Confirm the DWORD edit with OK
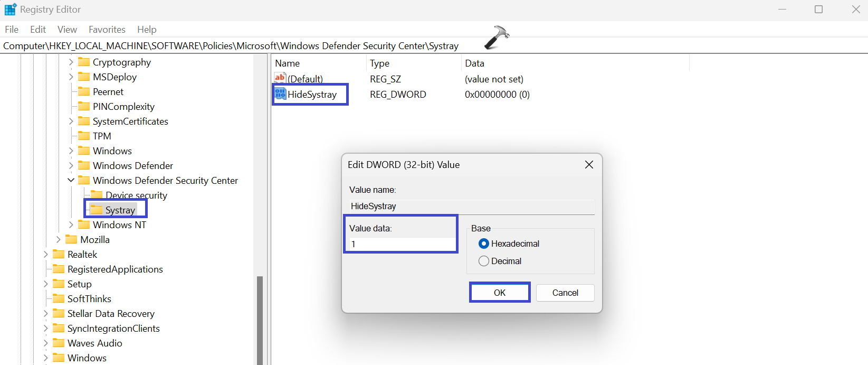 click(500, 293)
